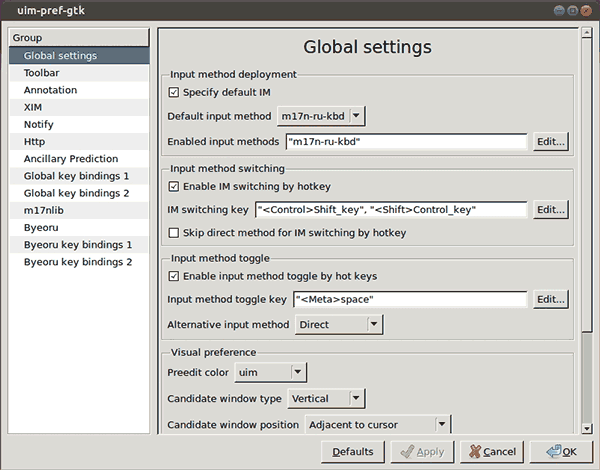Edit the input method toggle key

pos(551,299)
